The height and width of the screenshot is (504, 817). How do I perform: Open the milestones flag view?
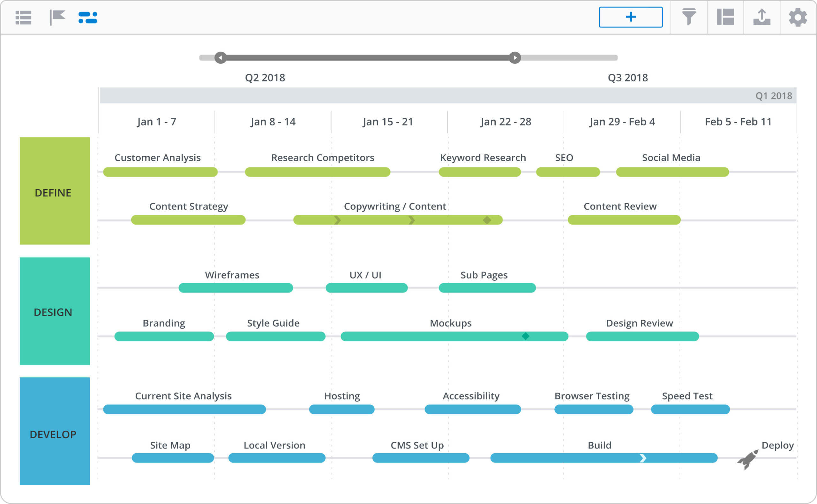tap(57, 17)
